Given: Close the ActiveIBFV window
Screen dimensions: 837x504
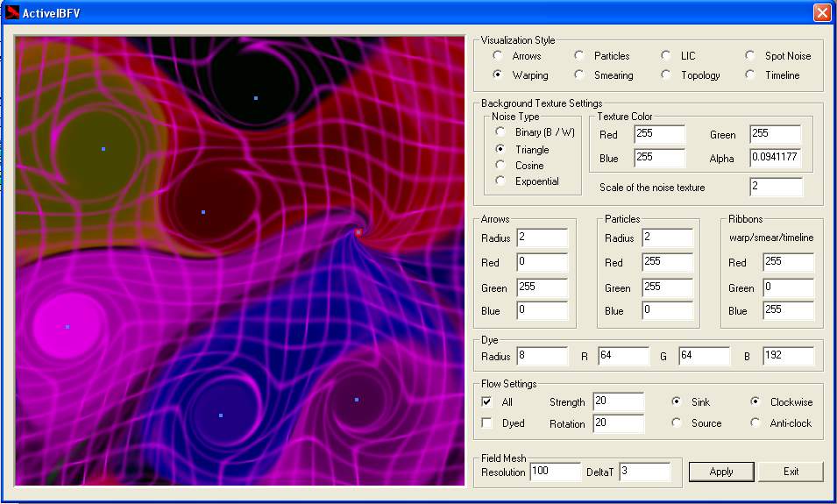Looking at the screenshot, I should point(821,12).
